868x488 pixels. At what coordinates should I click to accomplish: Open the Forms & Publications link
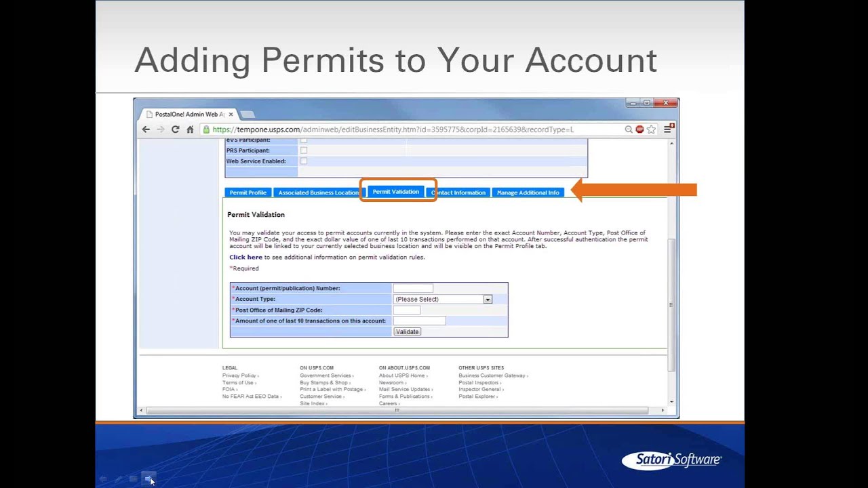406,396
